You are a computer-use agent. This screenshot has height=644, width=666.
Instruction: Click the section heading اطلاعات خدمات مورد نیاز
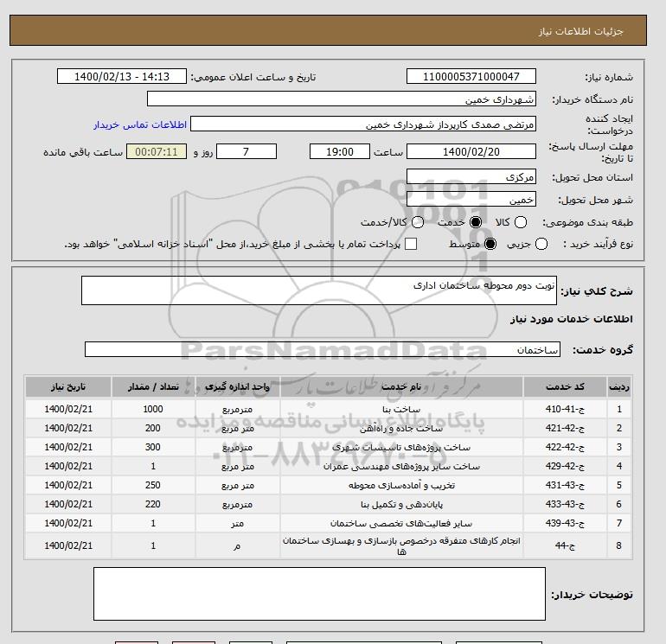click(571, 319)
